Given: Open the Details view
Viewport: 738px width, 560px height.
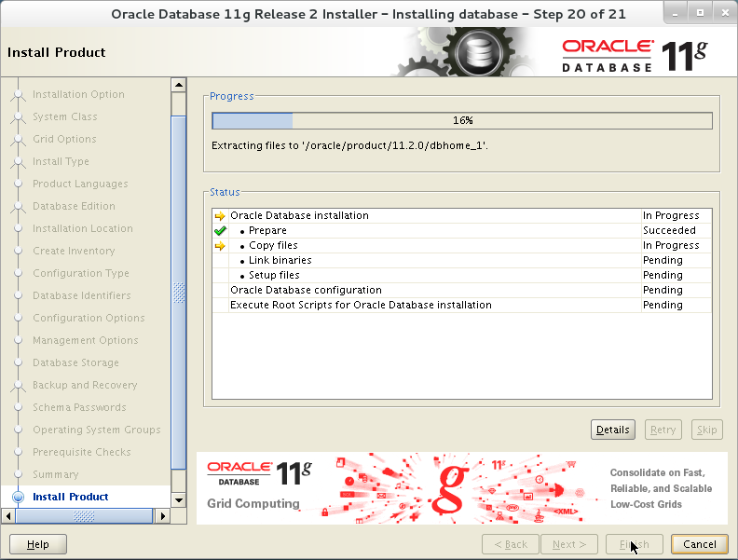Looking at the screenshot, I should [613, 430].
